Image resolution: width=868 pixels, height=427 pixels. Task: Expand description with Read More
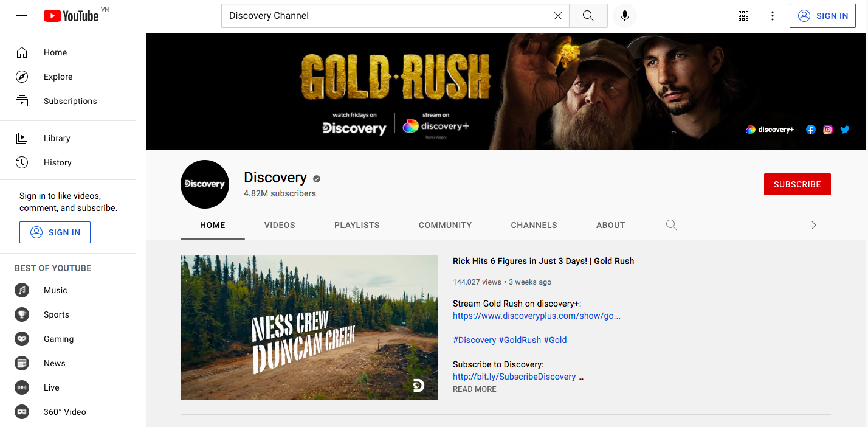point(474,389)
